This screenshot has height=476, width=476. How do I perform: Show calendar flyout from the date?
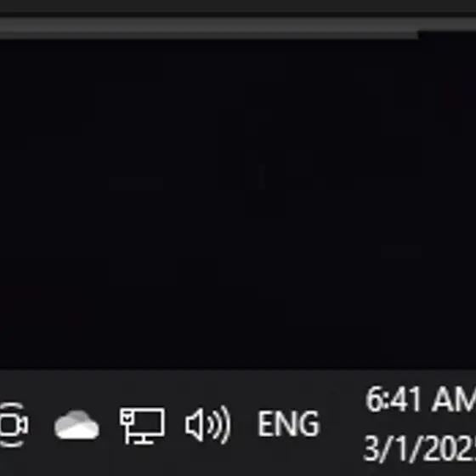420,448
